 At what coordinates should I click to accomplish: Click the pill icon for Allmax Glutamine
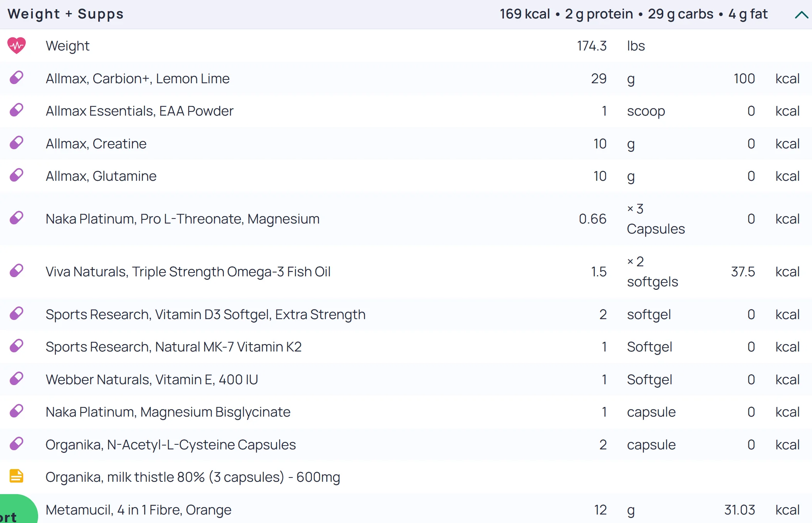17,175
